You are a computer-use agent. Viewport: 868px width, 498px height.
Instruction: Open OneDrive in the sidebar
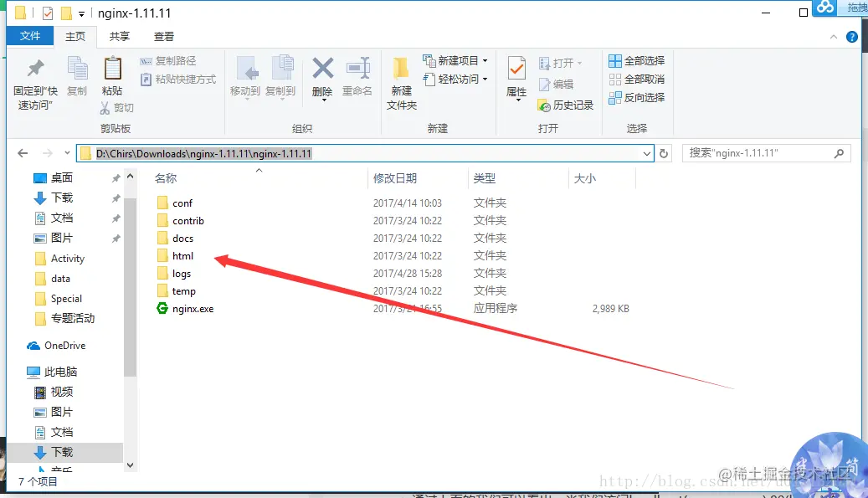click(x=56, y=346)
